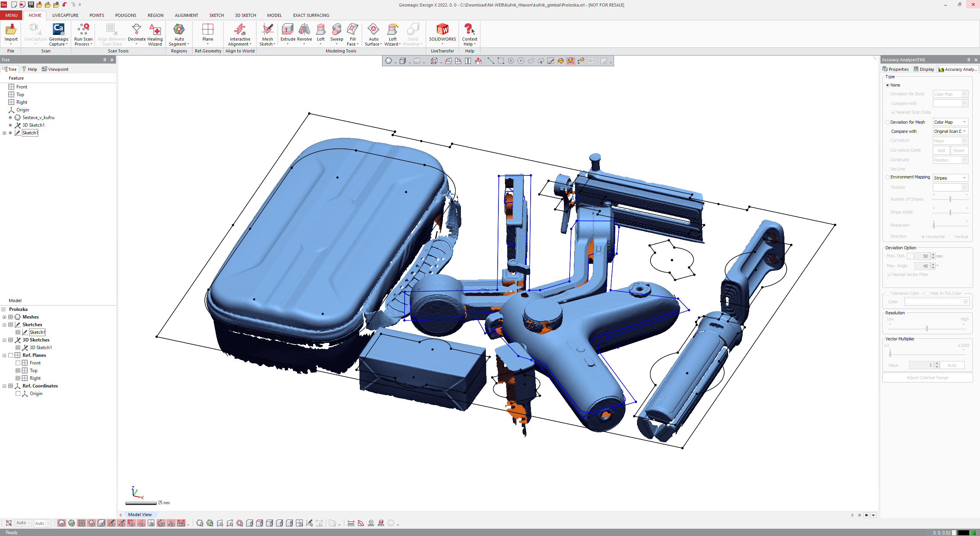The width and height of the screenshot is (980, 536).
Task: Switch to the POLYGONS ribbon tab
Action: click(x=126, y=15)
